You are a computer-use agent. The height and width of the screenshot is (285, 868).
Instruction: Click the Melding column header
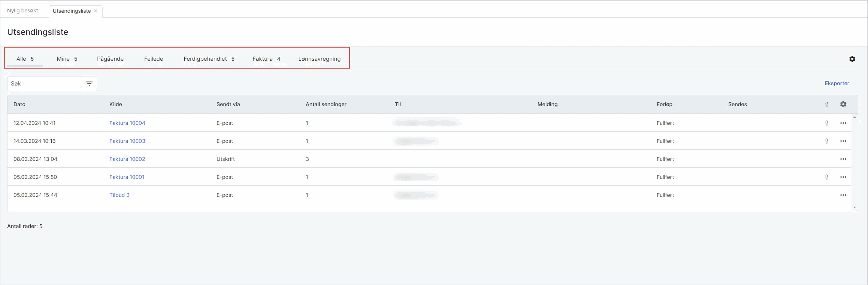click(548, 104)
